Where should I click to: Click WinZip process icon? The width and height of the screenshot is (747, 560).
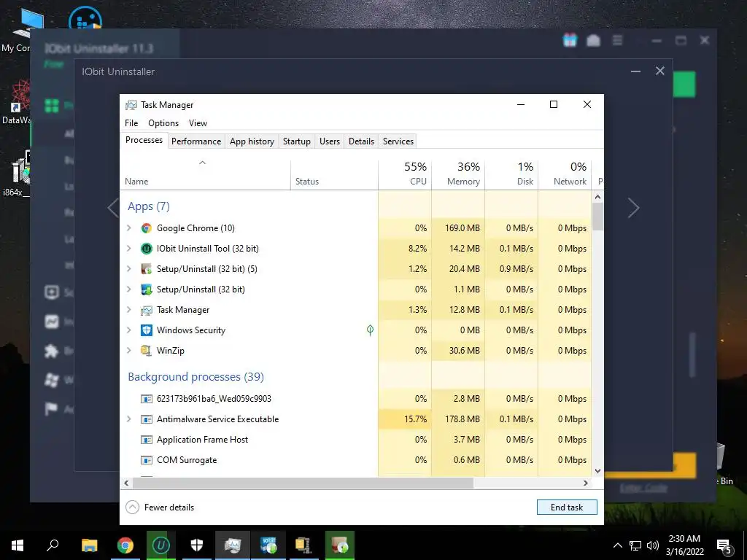click(x=146, y=351)
